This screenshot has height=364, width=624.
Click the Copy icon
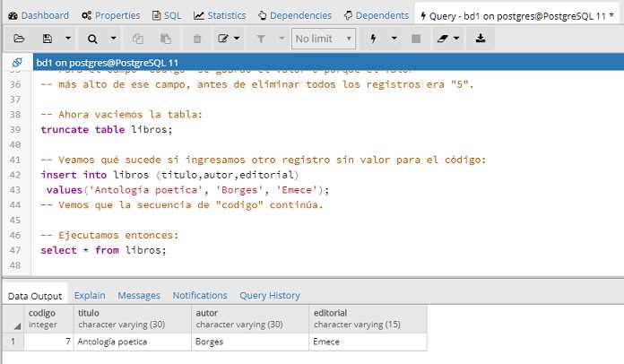click(x=138, y=39)
